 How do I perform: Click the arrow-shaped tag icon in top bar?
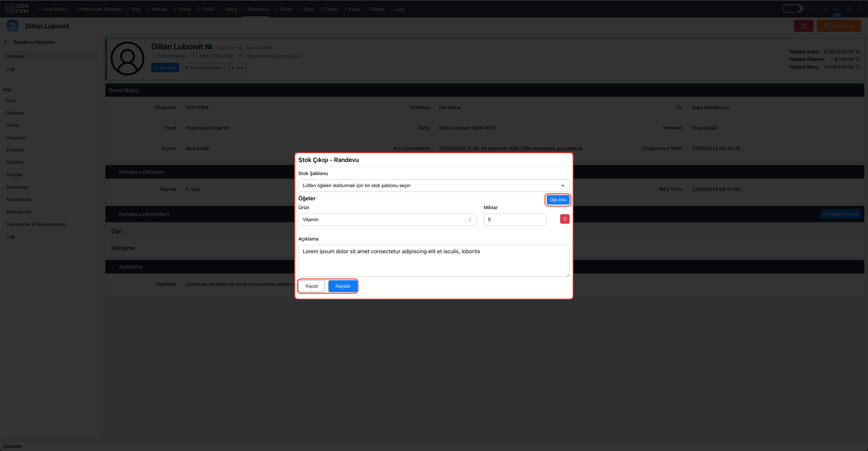coord(794,9)
